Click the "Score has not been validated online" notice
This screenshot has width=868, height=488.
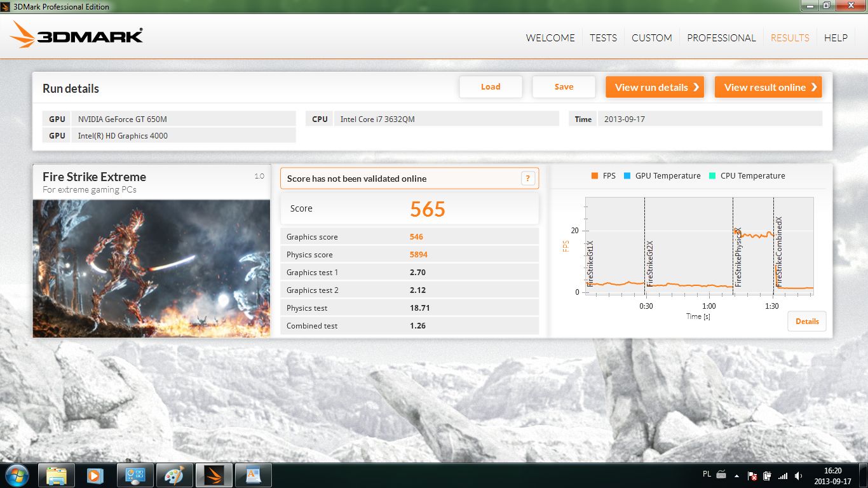click(409, 179)
